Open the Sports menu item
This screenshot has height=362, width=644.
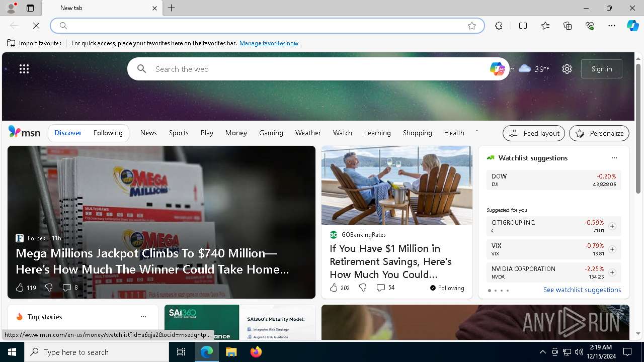179,133
